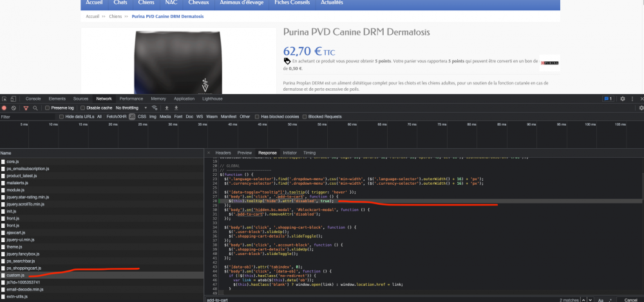Open the DevTools three-dot customize menu
Image resolution: width=644 pixels, height=302 pixels.
632,99
